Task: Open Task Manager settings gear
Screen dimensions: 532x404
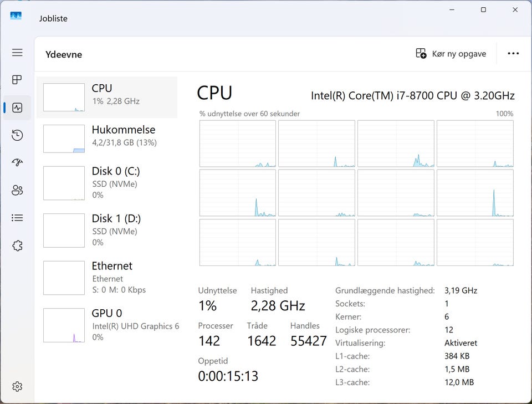Action: coord(17,386)
